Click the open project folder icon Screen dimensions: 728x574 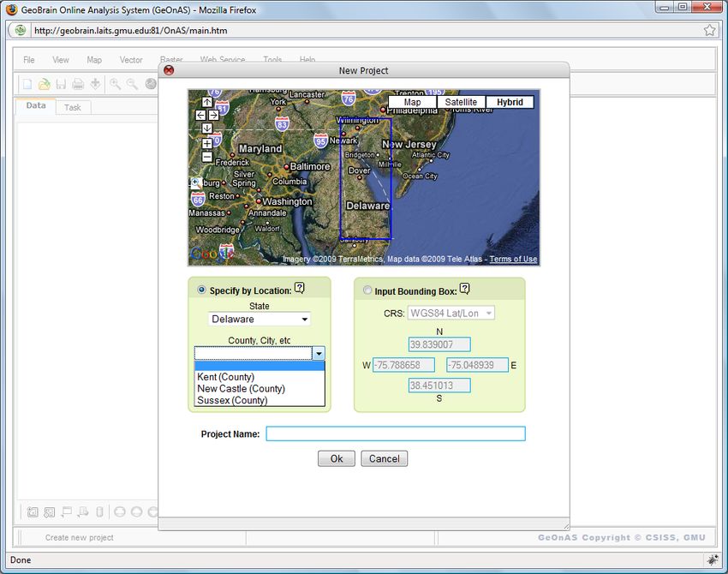44,84
